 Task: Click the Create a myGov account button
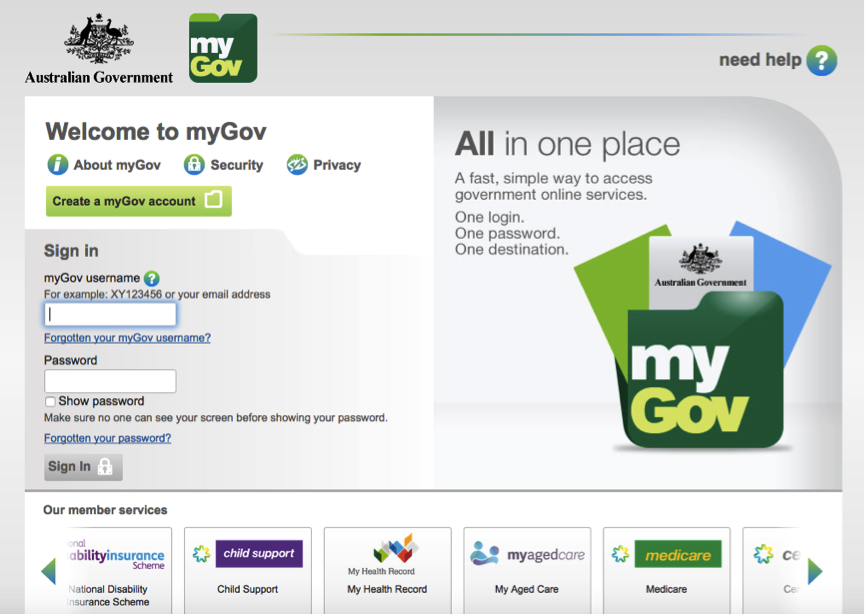point(138,201)
